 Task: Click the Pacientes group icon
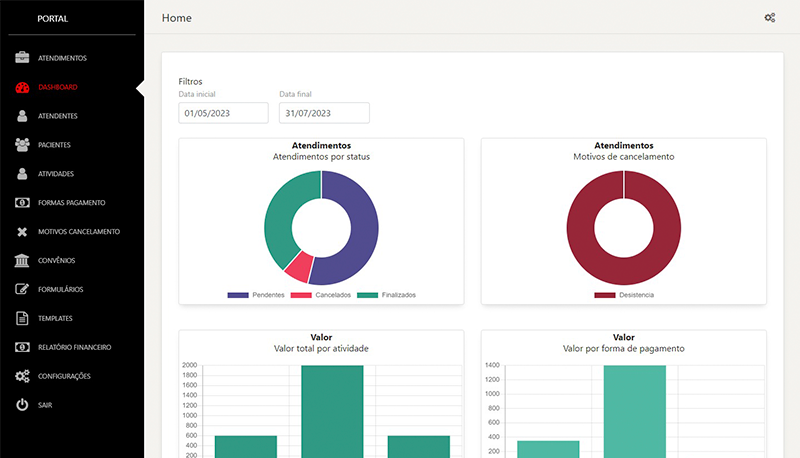pyautogui.click(x=22, y=145)
